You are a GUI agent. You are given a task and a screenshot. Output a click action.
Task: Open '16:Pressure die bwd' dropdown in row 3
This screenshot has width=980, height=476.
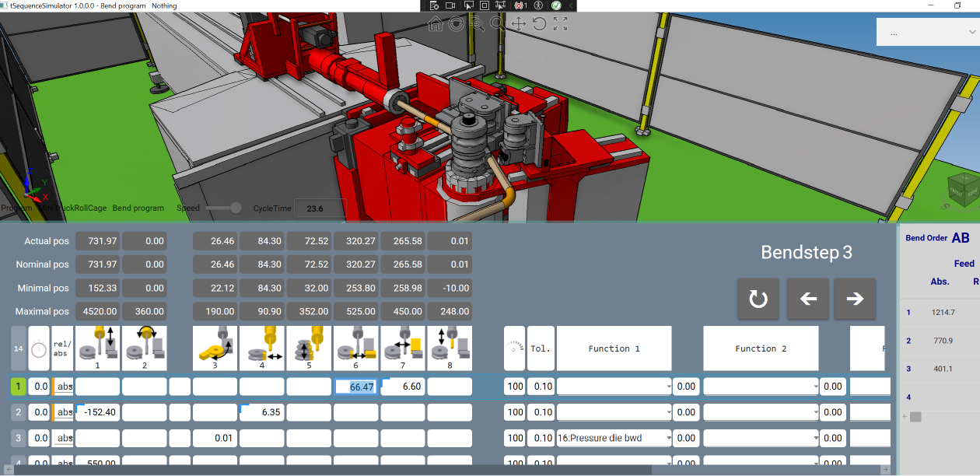[614, 438]
